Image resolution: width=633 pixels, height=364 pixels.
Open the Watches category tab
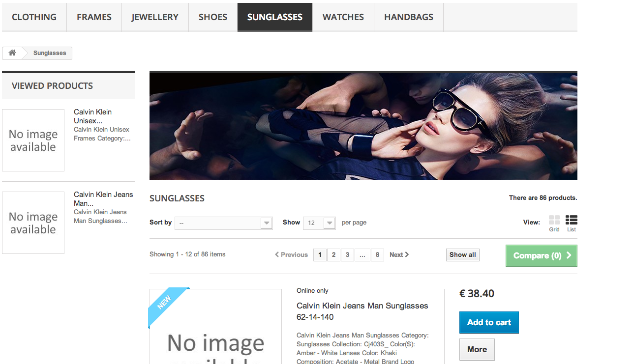[343, 17]
